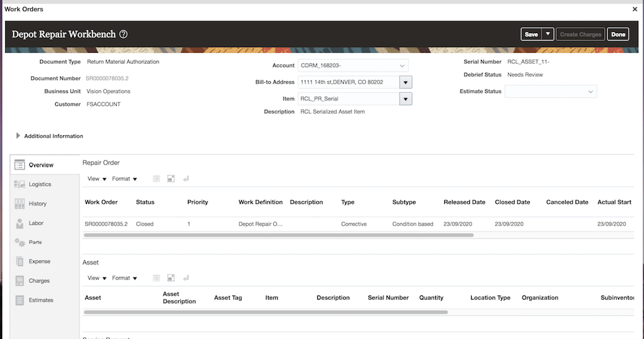Viewport: 644px width, 339px height.
Task: Switch to the Overview tab
Action: (45, 165)
